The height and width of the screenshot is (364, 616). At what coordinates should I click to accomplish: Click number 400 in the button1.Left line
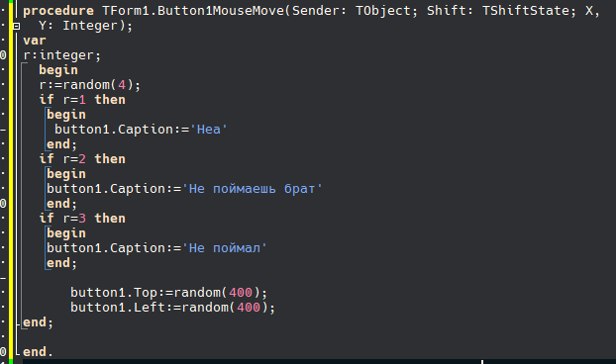(249, 308)
